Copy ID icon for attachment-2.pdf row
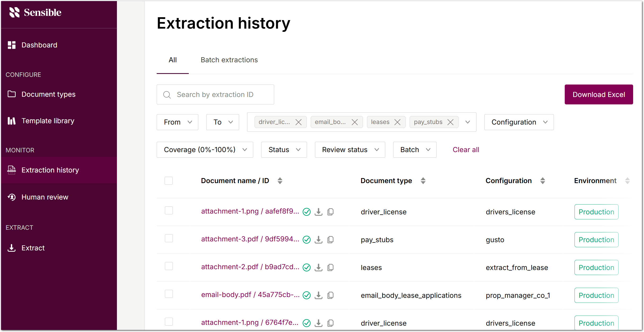The image size is (644, 332). [x=330, y=268]
